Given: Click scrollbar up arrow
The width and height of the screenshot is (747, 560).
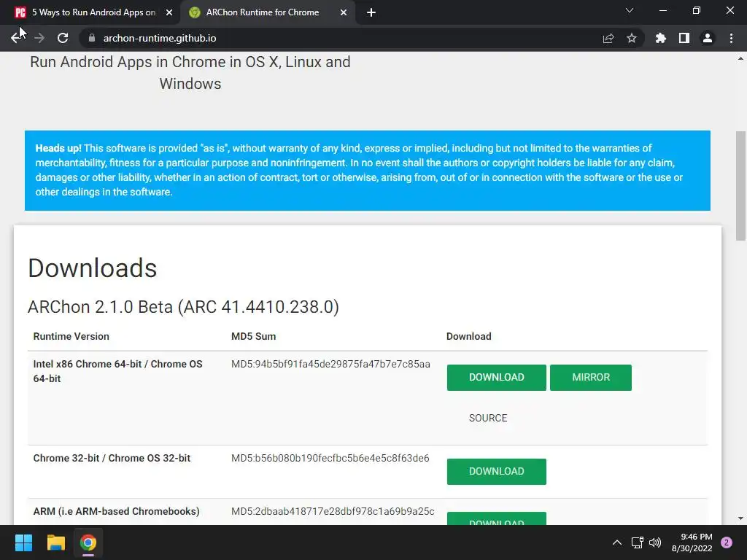Looking at the screenshot, I should [x=740, y=58].
